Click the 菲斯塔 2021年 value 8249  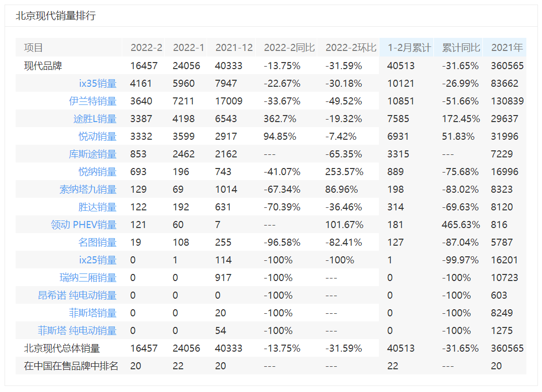[x=502, y=313]
